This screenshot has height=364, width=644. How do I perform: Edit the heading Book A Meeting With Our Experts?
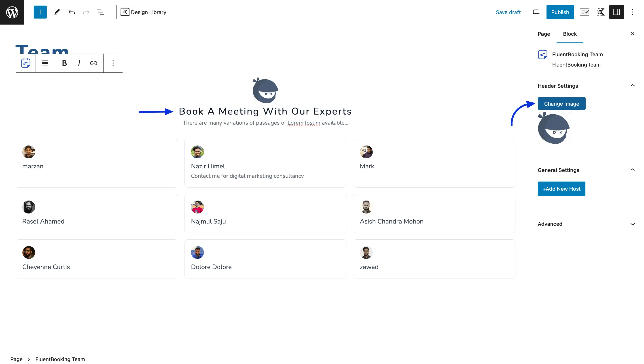pyautogui.click(x=265, y=111)
